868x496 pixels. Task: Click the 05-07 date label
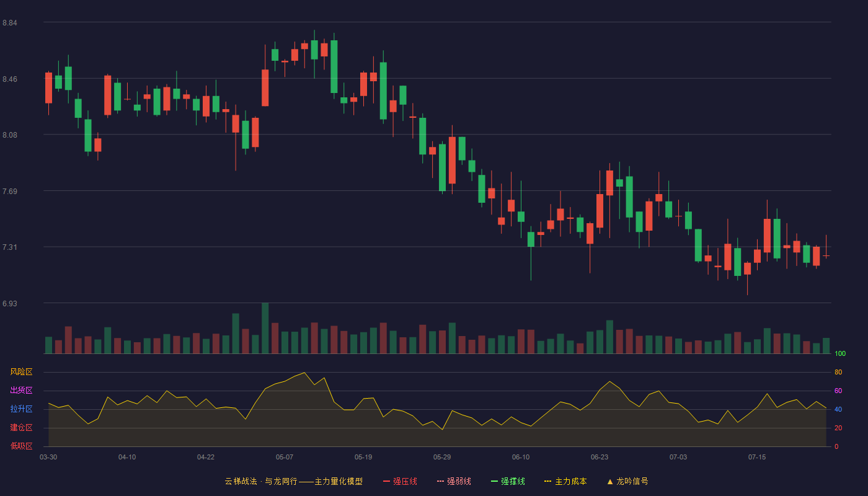pos(285,457)
